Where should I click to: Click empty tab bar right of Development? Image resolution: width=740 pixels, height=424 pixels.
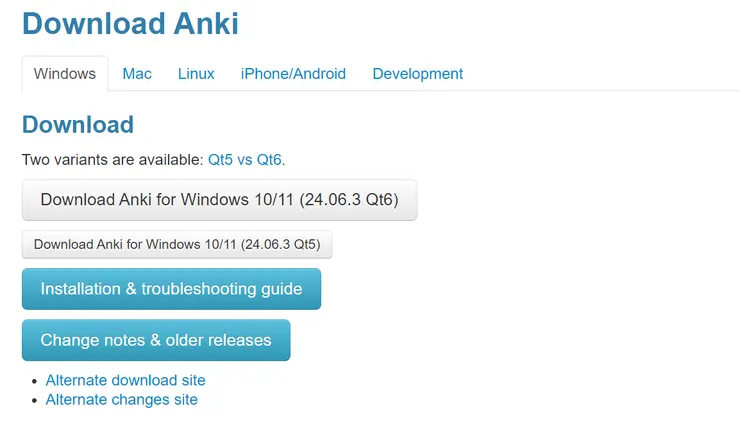coord(600,74)
